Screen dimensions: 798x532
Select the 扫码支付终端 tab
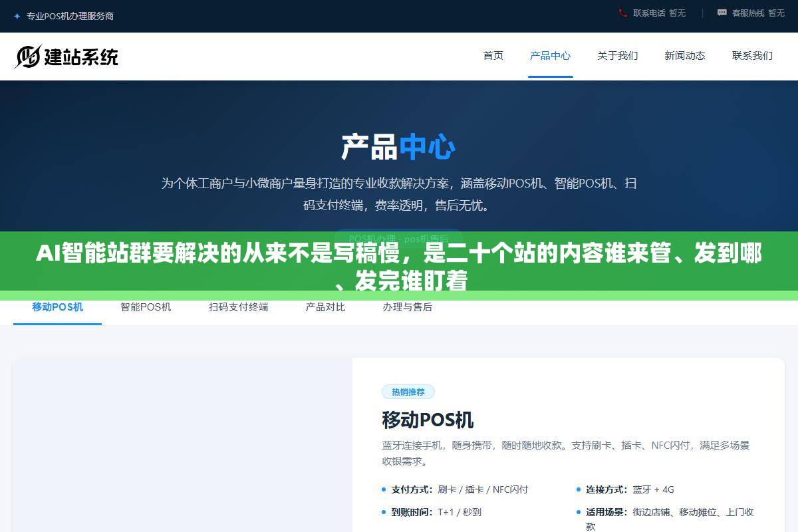click(x=239, y=307)
